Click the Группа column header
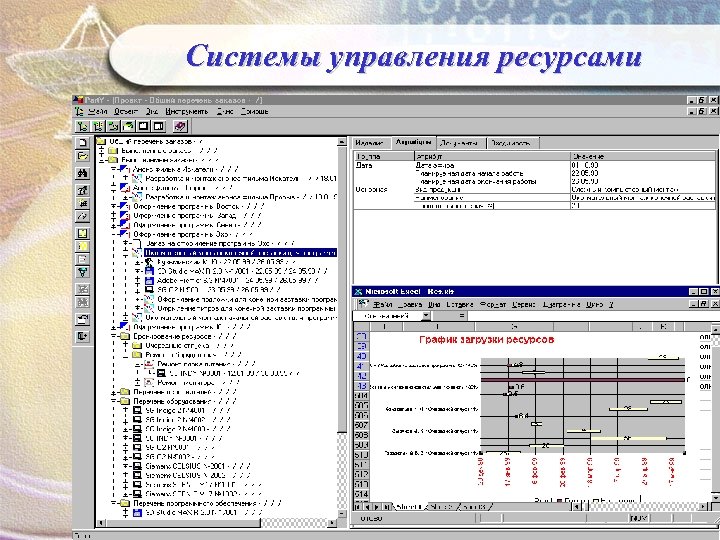This screenshot has height=540, width=720. coord(384,156)
